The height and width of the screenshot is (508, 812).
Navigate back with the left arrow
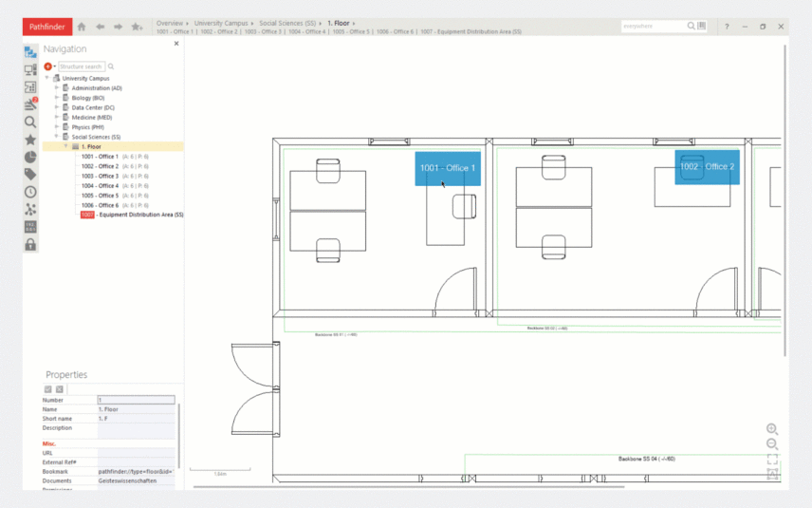click(100, 27)
